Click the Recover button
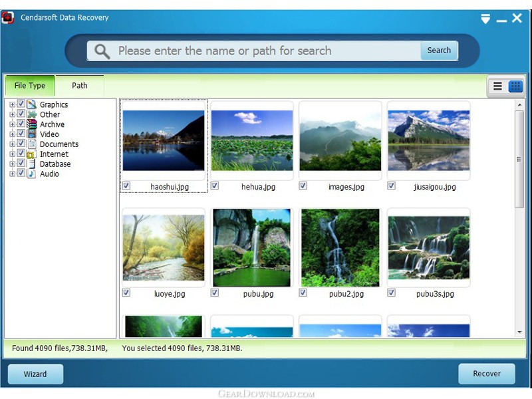Image resolution: width=532 pixels, height=399 pixels. (x=487, y=374)
